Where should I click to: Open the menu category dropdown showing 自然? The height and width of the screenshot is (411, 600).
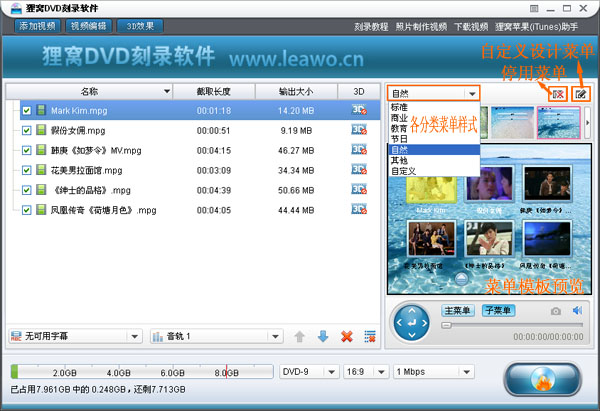[x=433, y=93]
